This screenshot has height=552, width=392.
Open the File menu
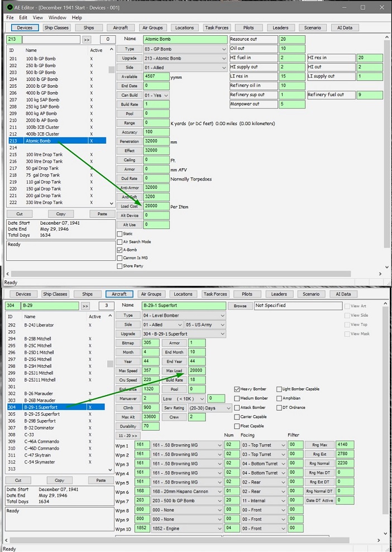point(10,18)
